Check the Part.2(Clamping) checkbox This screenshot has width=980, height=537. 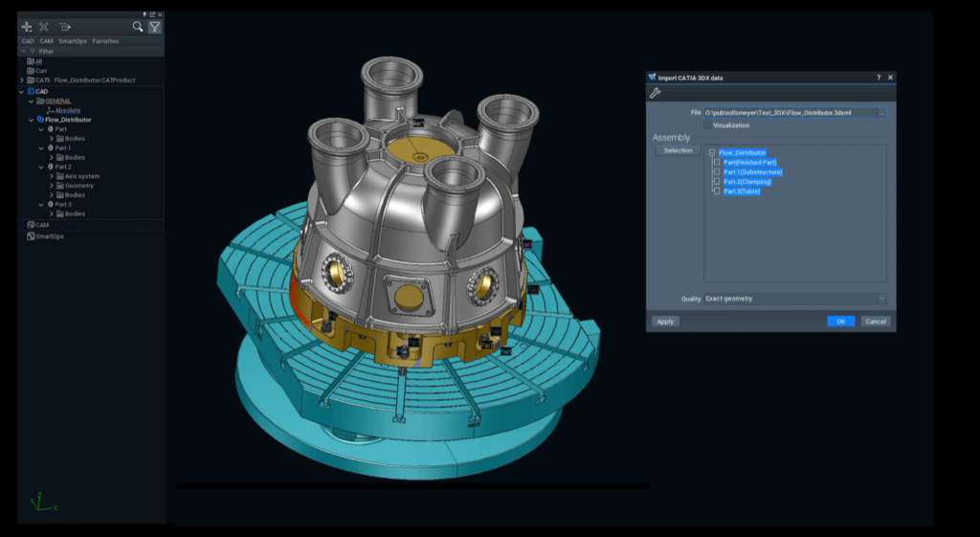pyautogui.click(x=717, y=181)
